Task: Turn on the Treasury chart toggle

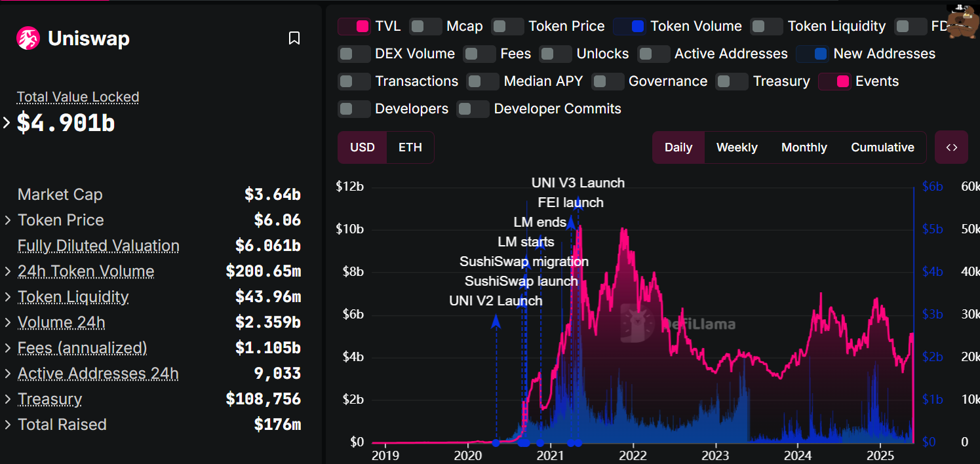Action: pos(732,82)
